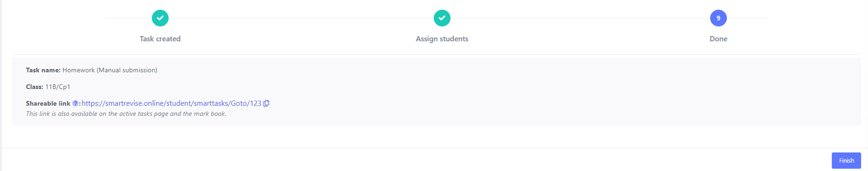Open the Shareable link help question icon
Screen dimensions: 868x171
75,103
